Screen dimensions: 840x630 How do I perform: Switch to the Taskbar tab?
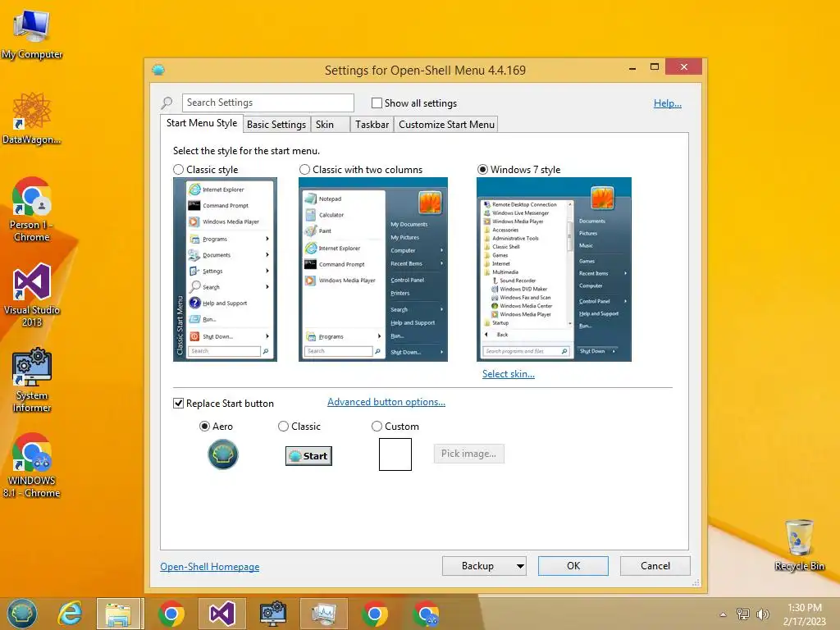[372, 125]
